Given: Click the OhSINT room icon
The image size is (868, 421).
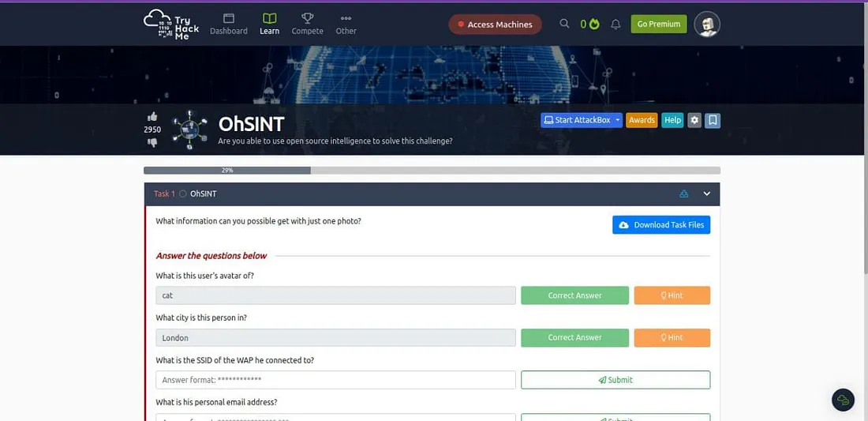Looking at the screenshot, I should point(189,130).
